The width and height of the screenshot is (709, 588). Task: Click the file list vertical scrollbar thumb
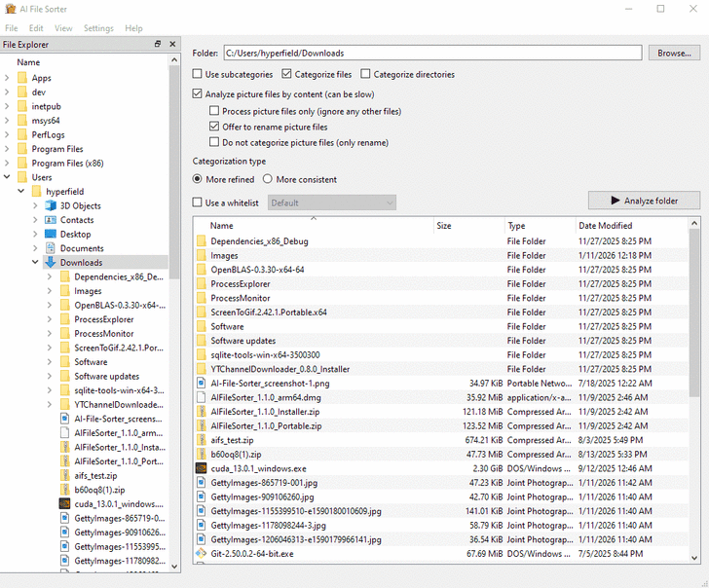click(694, 312)
